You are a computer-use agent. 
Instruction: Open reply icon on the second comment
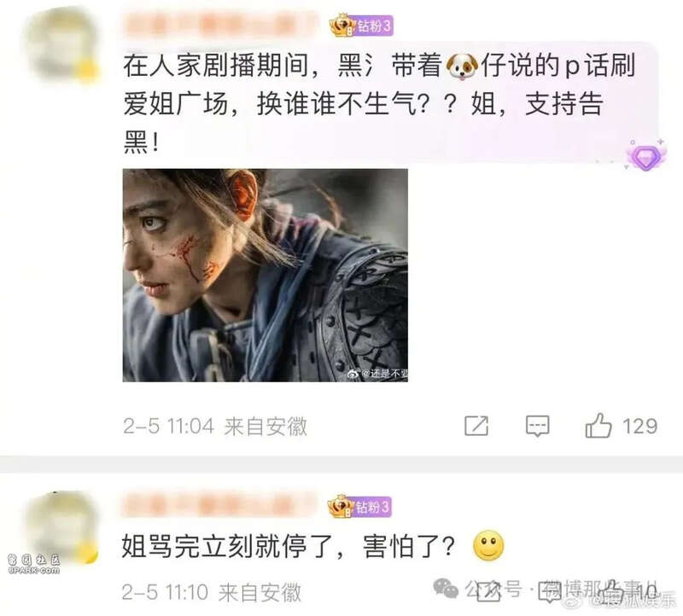coord(550,592)
